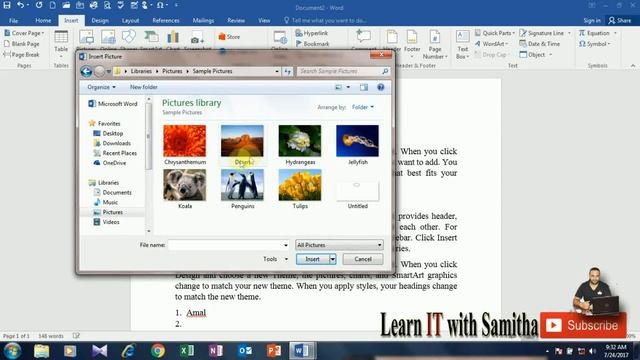Open Excel from the taskbar
Screen dimensions: 640x360
point(187,351)
